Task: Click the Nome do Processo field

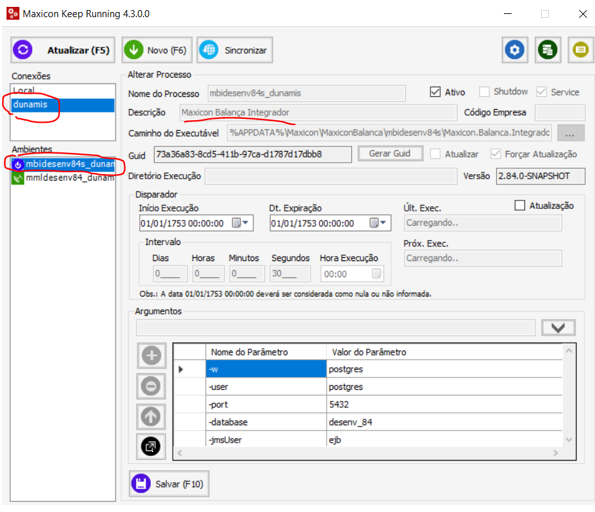Action: [x=307, y=93]
